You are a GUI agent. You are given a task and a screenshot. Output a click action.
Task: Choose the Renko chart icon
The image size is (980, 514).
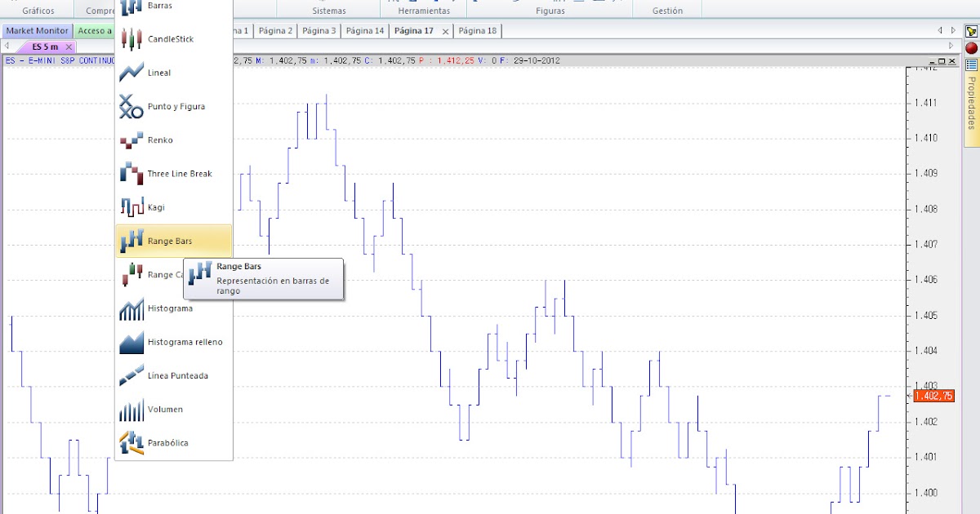coord(131,140)
